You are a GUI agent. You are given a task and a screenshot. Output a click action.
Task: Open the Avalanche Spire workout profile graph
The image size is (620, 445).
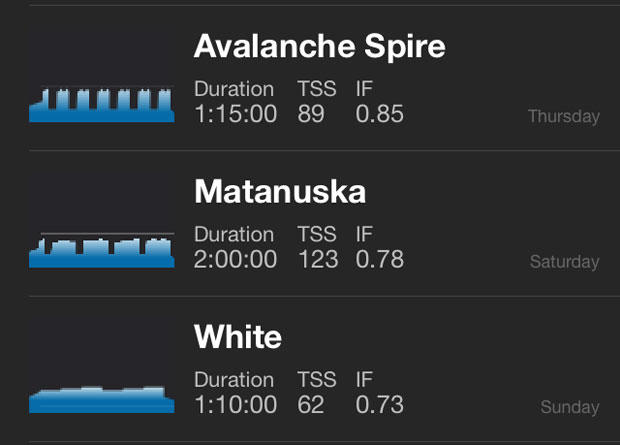[x=102, y=104]
